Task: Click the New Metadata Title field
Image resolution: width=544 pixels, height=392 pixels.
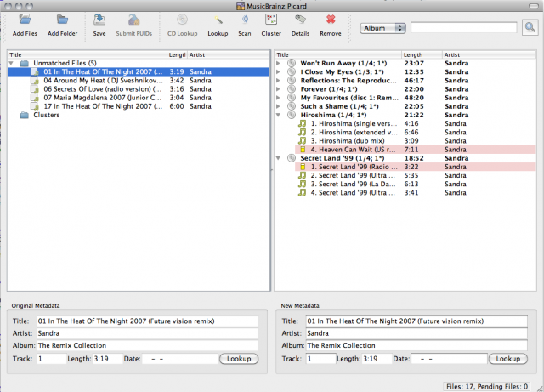Action: pos(416,321)
